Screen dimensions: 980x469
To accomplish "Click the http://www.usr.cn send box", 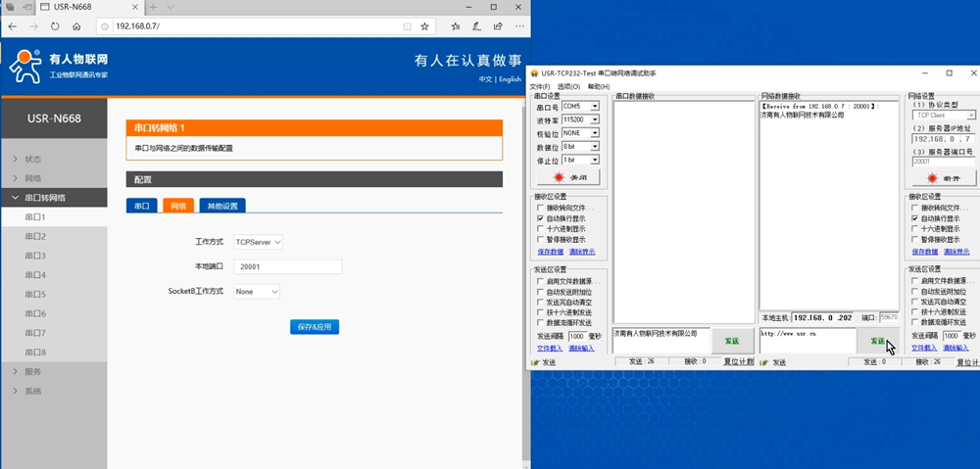I will tap(808, 341).
